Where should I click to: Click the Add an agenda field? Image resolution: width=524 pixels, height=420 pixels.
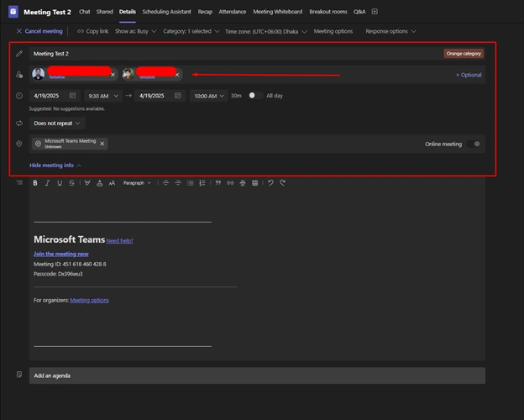257,375
